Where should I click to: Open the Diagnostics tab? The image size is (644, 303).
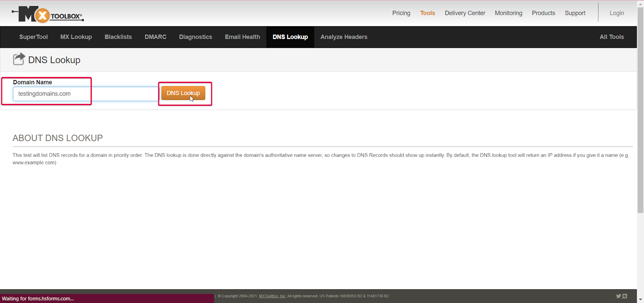pos(196,37)
